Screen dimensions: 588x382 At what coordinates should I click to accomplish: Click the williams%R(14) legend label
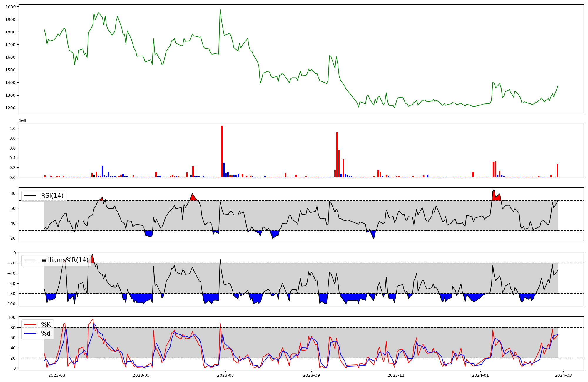coord(65,260)
